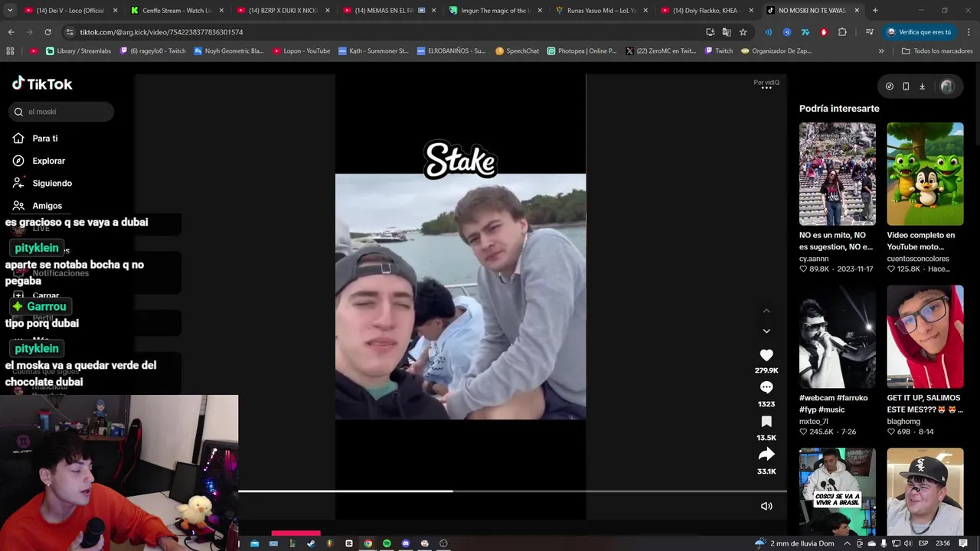Click the cy.aannn username link

click(x=814, y=259)
